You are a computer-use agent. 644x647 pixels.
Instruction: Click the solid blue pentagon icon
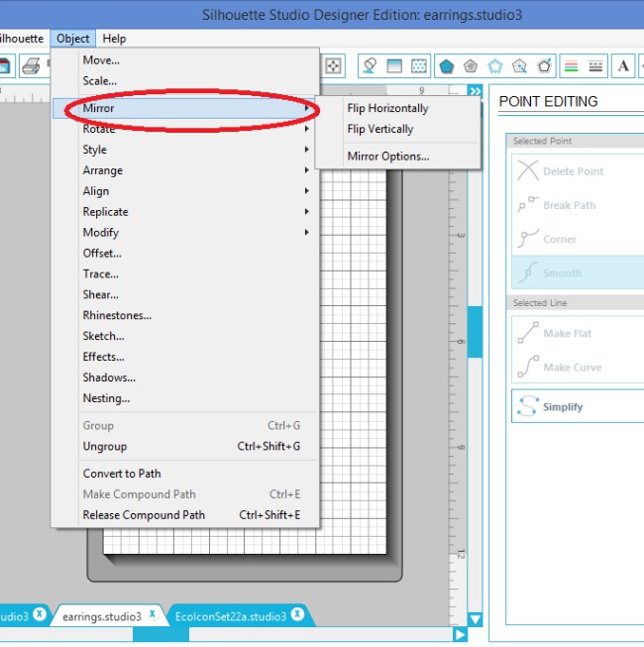(447, 66)
